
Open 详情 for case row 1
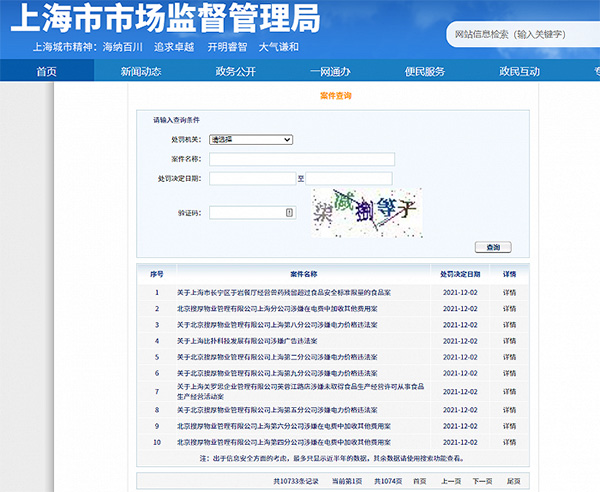pyautogui.click(x=509, y=293)
